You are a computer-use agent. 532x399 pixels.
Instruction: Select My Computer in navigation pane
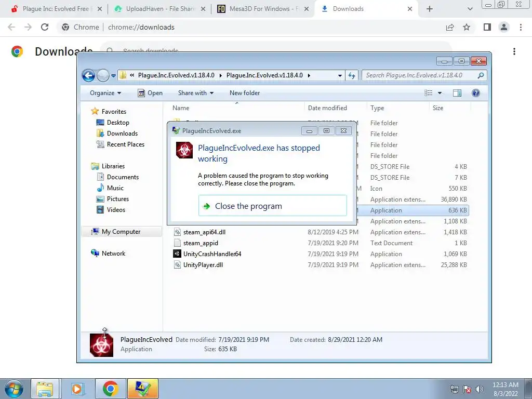point(121,232)
